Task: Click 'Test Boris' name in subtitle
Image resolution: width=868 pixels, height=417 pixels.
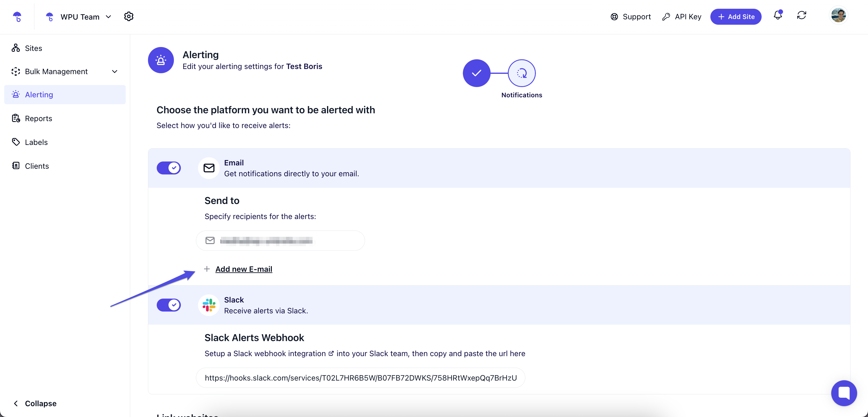Action: coord(304,66)
